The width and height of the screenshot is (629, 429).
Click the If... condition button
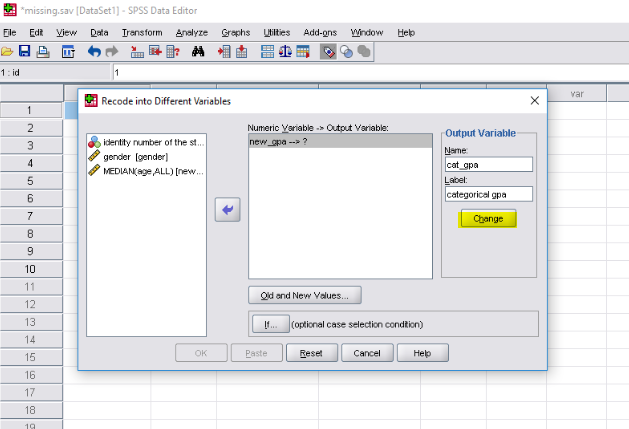[x=271, y=324]
